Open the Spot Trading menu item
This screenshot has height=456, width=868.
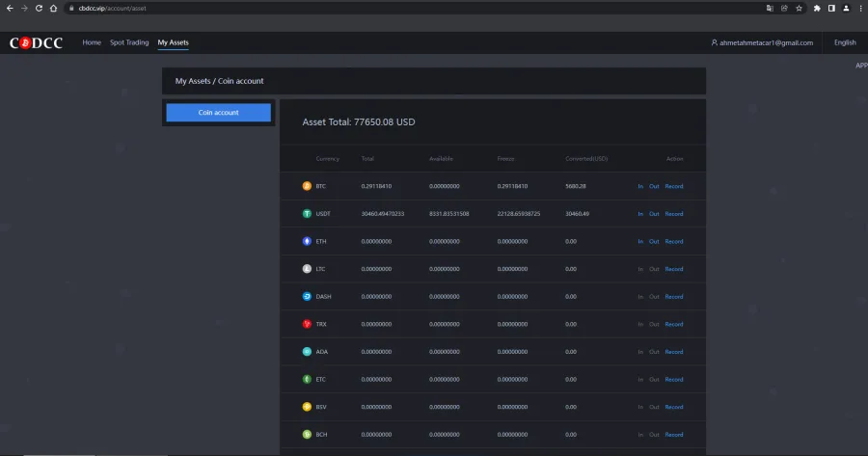(129, 42)
